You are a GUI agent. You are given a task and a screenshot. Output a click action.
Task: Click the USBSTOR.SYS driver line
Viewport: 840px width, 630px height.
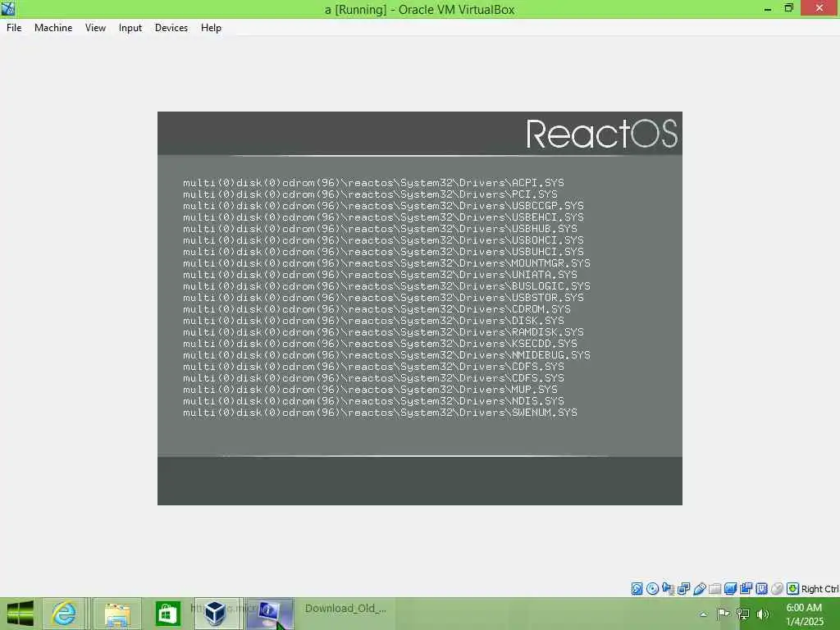pyautogui.click(x=383, y=298)
